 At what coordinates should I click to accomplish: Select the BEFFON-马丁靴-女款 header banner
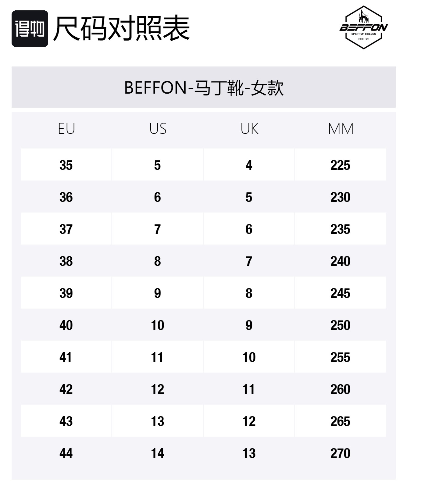click(x=204, y=87)
